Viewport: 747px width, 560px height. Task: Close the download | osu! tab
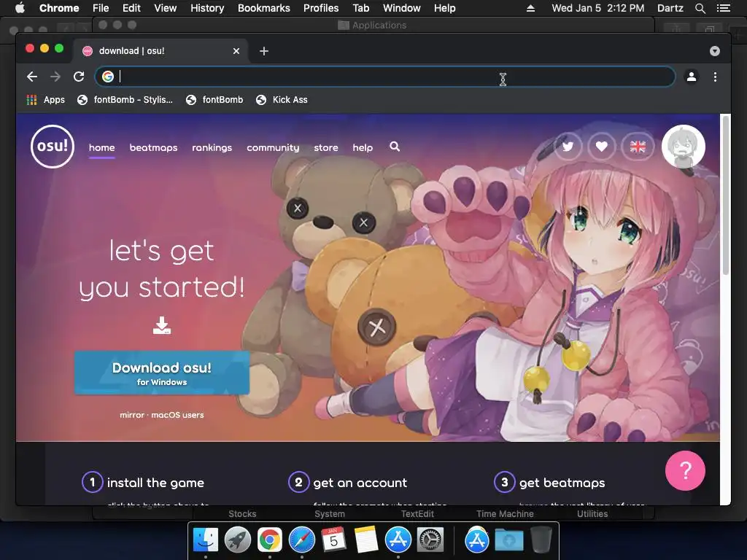click(x=236, y=51)
